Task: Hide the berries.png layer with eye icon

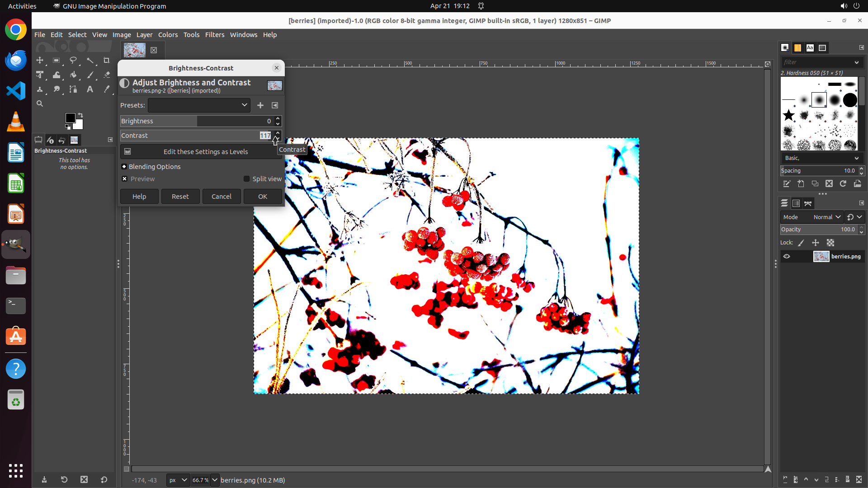Action: (787, 257)
